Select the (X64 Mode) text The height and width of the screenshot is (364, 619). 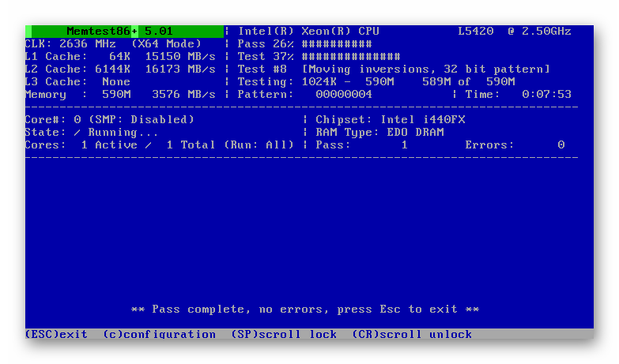[166, 43]
